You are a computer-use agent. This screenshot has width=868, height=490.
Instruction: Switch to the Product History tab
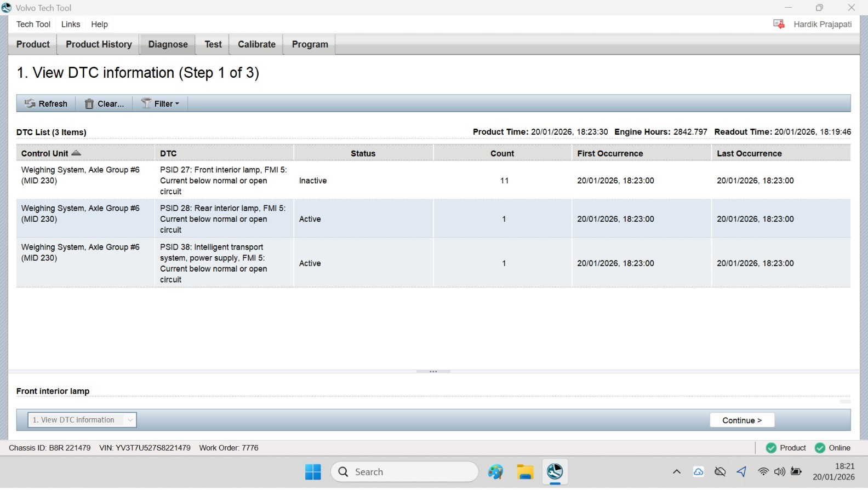tap(99, 44)
